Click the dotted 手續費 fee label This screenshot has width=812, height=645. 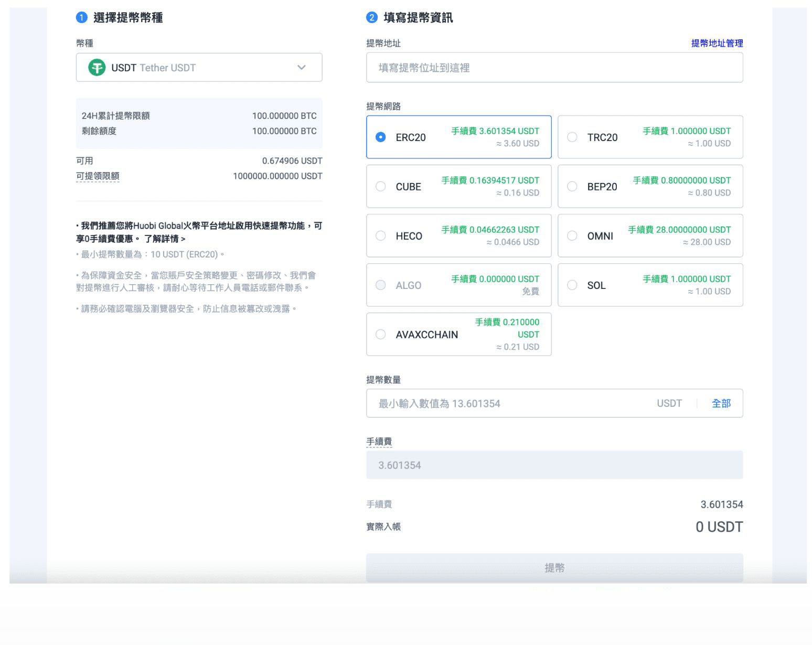click(x=379, y=442)
